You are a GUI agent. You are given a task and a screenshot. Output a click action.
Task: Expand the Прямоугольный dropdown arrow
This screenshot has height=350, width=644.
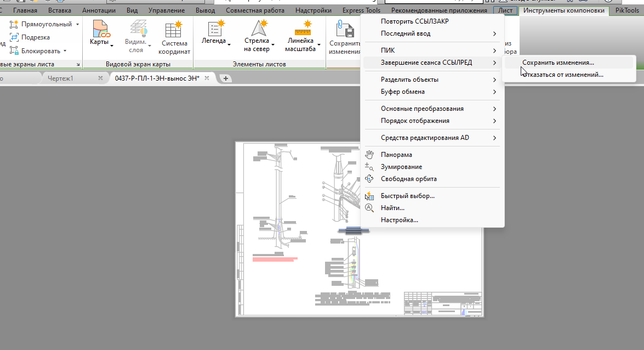tap(77, 24)
